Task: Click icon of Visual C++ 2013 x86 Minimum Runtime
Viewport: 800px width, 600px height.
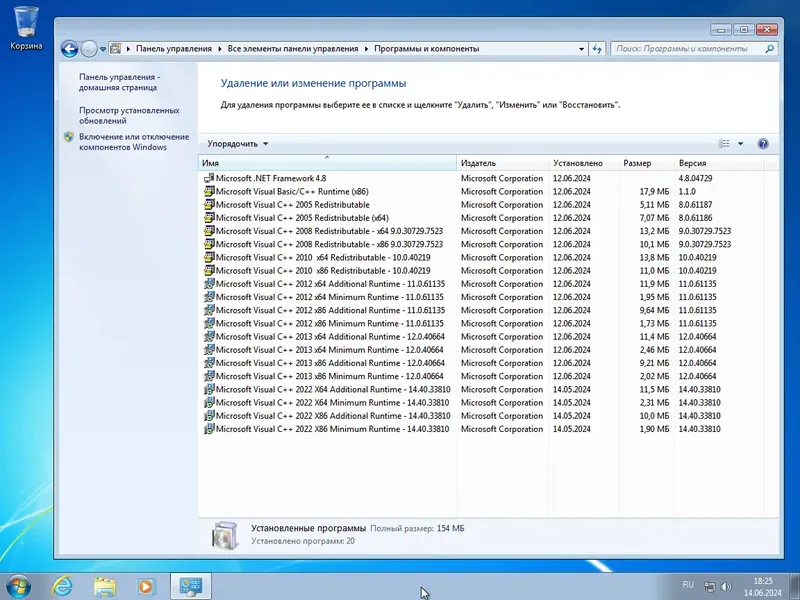Action: 209,376
